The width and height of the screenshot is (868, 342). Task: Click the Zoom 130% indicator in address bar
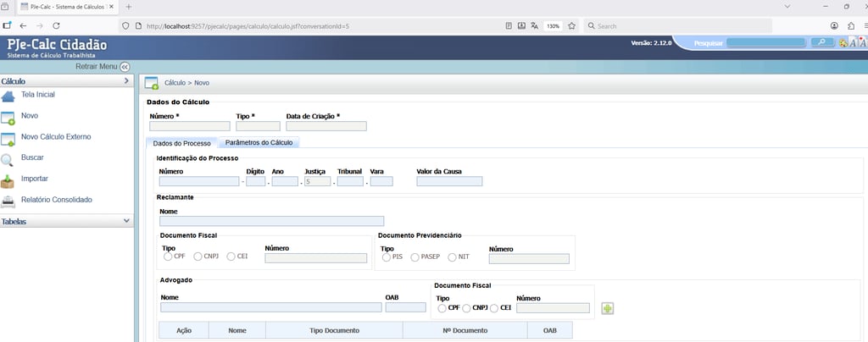[553, 26]
